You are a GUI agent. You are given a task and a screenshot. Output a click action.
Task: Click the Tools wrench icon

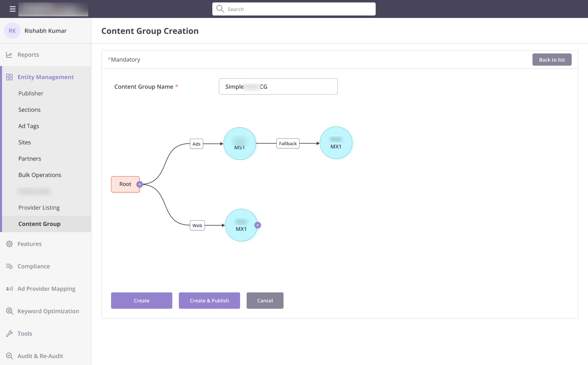(9, 334)
